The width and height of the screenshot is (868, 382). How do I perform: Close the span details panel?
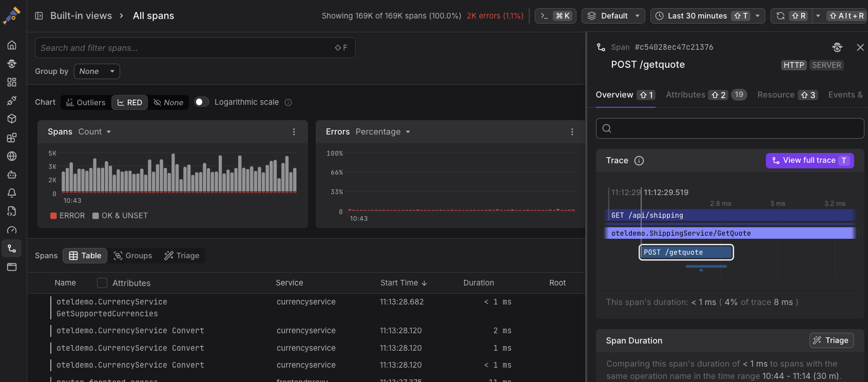point(860,47)
